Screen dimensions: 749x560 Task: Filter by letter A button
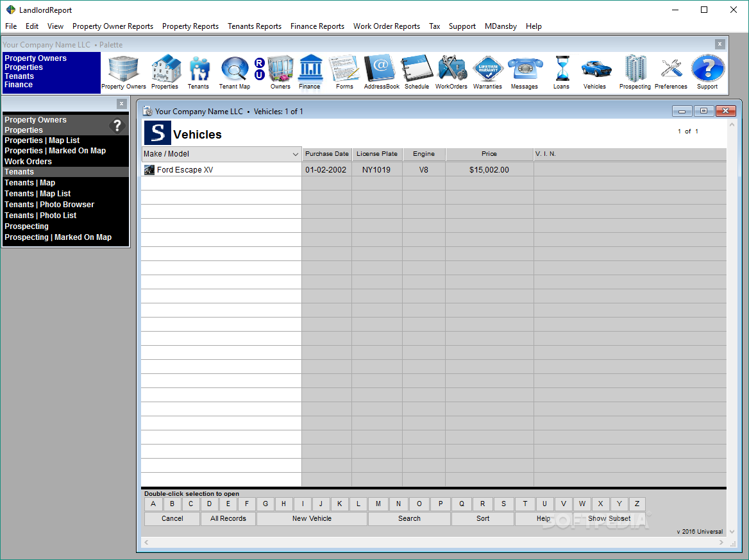(153, 504)
